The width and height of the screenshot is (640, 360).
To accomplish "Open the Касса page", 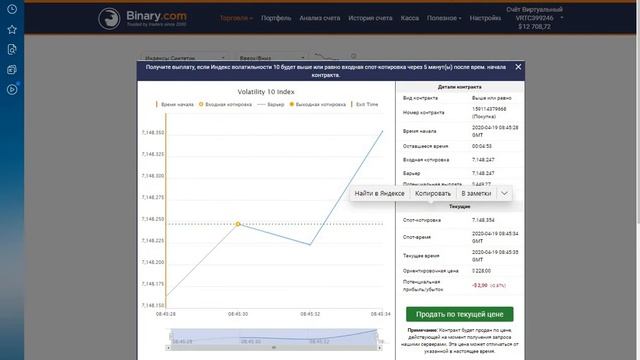I will point(409,18).
